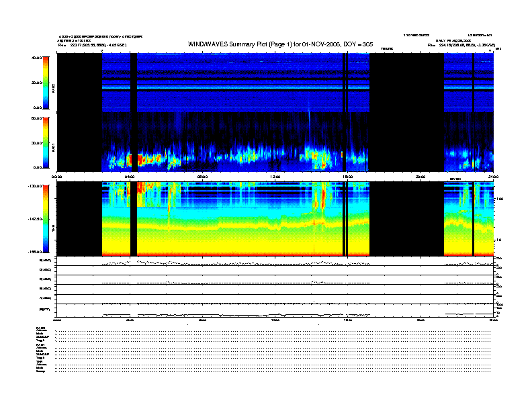Select the RAD1 spectrogram panel
Screen dimensions: 532x411
(x=275, y=142)
